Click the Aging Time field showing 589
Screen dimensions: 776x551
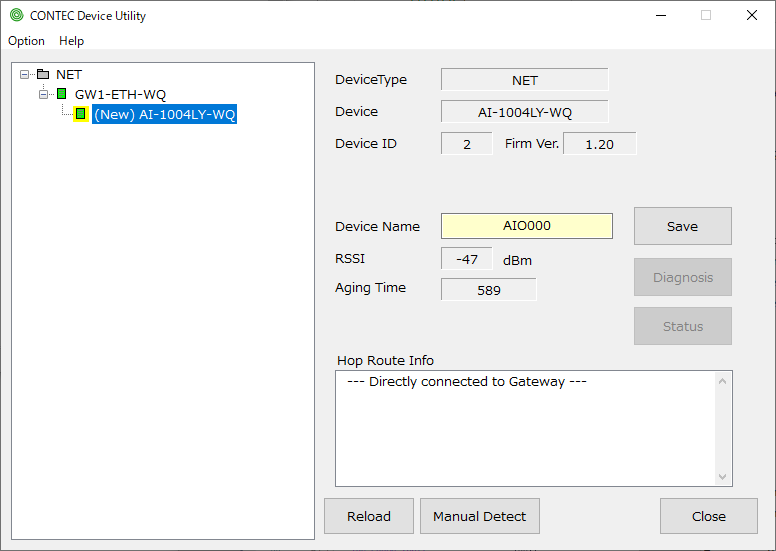tap(488, 290)
